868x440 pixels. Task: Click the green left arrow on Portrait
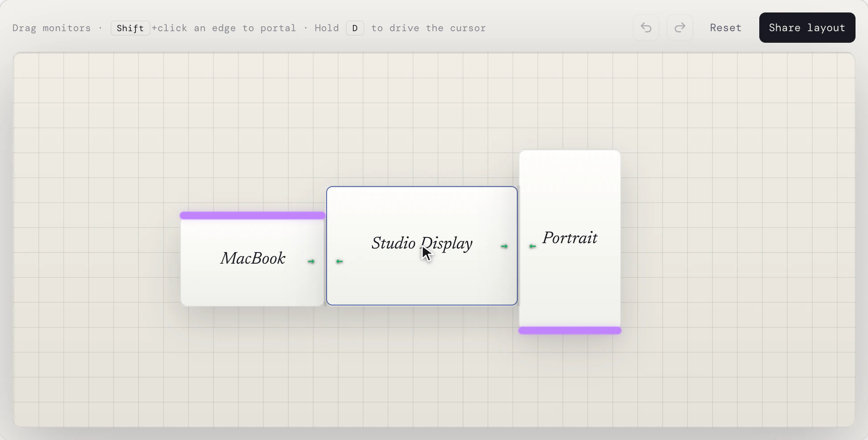tap(532, 246)
